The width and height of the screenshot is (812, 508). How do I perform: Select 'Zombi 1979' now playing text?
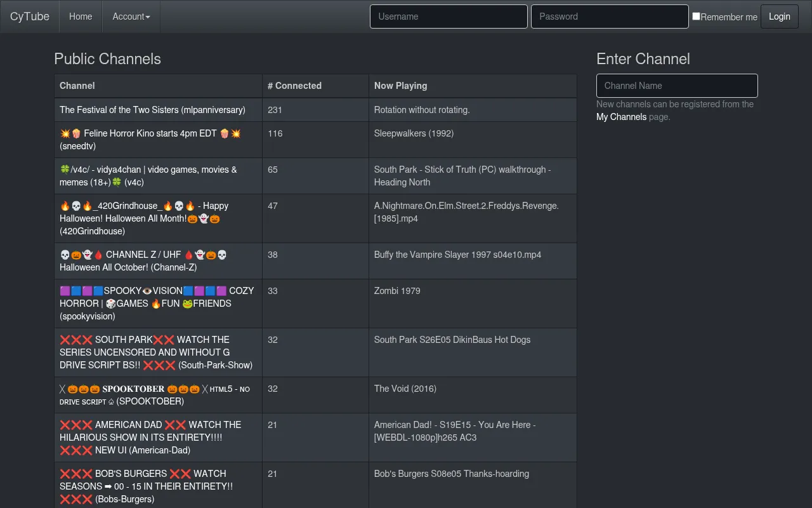[397, 291]
